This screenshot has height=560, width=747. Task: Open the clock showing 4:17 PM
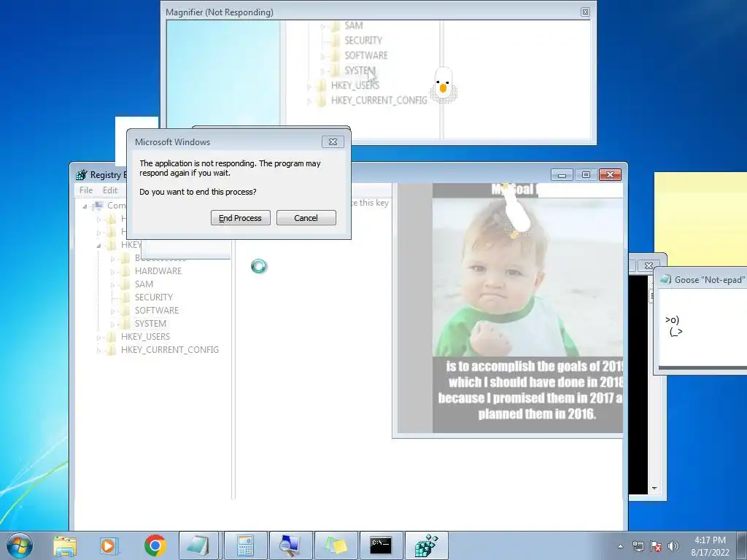[710, 546]
